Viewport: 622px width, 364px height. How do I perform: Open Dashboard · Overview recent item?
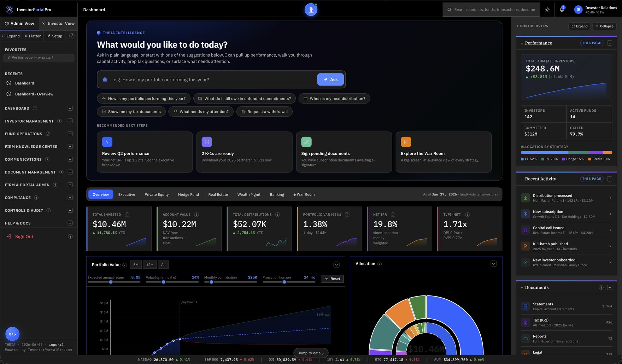pyautogui.click(x=34, y=94)
